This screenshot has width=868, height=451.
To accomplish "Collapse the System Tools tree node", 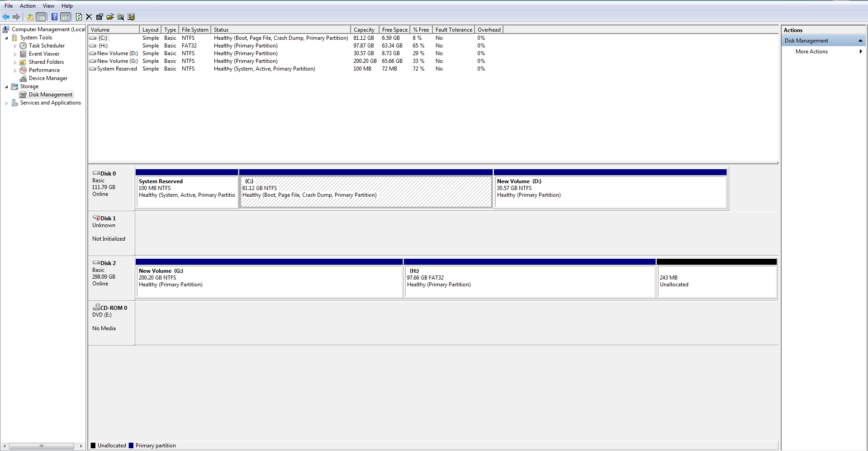I will point(6,38).
